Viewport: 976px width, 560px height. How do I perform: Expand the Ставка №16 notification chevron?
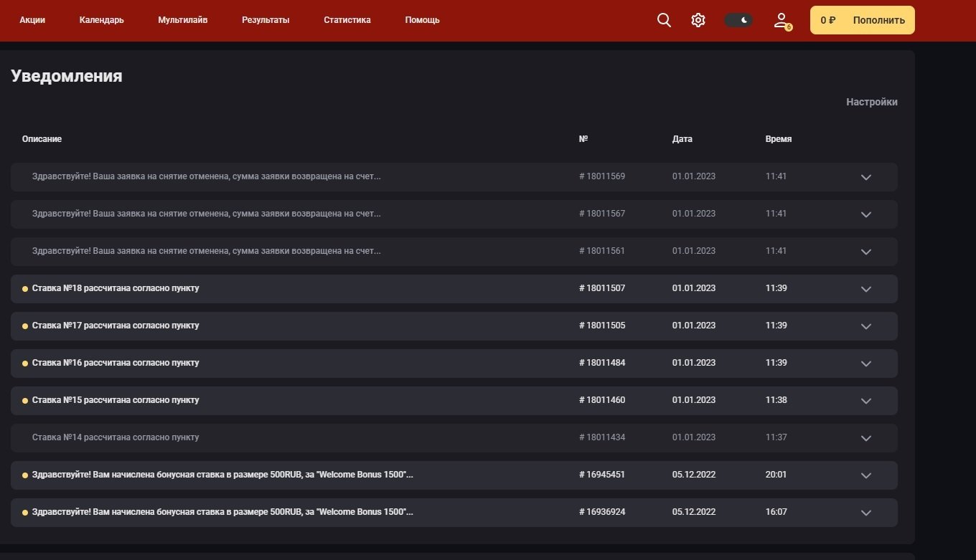pyautogui.click(x=865, y=364)
